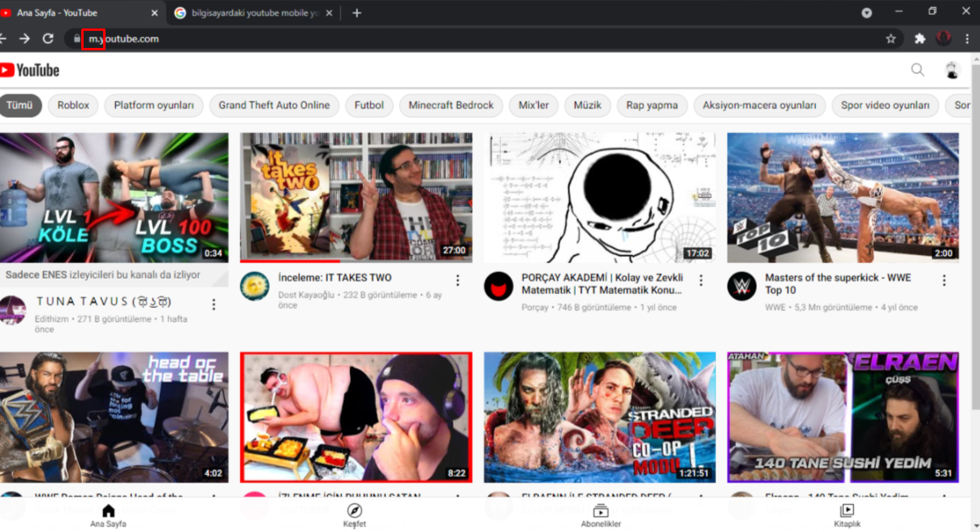
Task: Select the Mix'ler filter chip
Action: (x=533, y=106)
